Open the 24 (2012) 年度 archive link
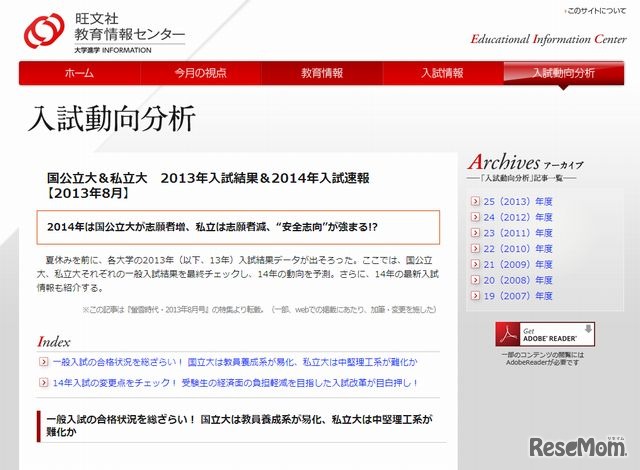Screen dimensions: 640x470 [518, 217]
